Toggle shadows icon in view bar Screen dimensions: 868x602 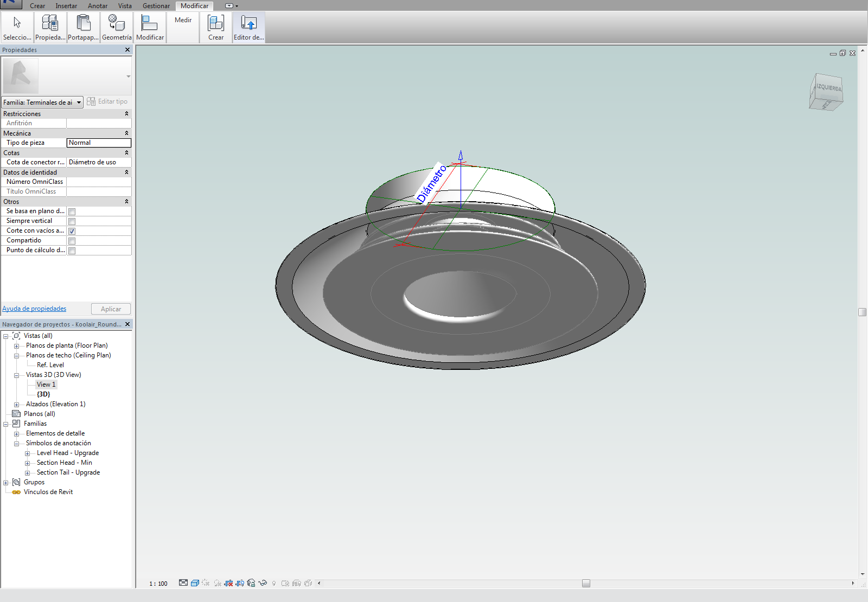pos(217,583)
